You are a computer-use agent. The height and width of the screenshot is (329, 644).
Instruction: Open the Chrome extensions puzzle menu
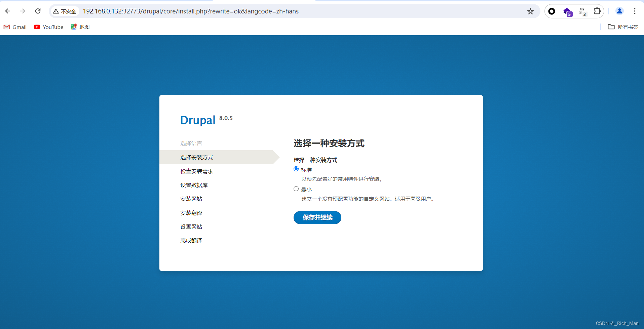[x=598, y=11]
